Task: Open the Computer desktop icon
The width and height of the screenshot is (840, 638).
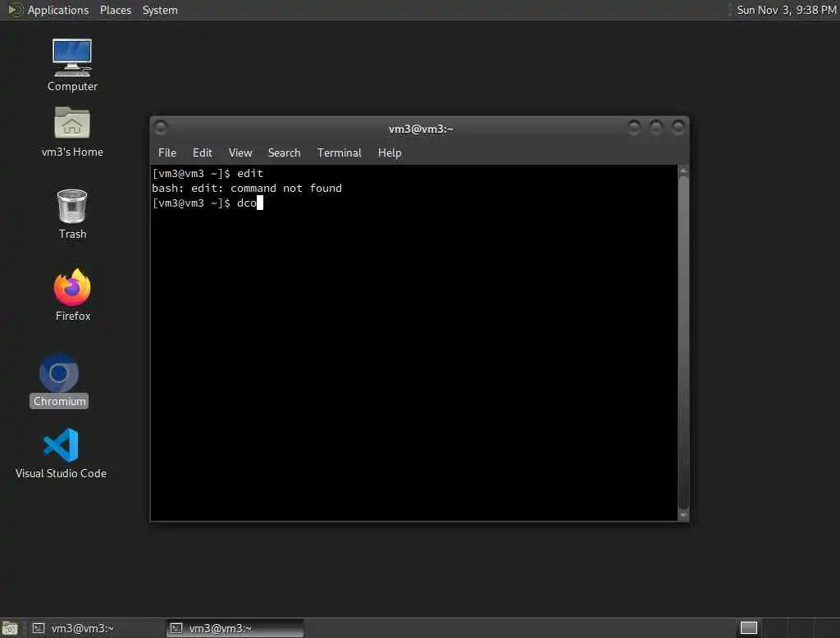Action: pos(72,65)
